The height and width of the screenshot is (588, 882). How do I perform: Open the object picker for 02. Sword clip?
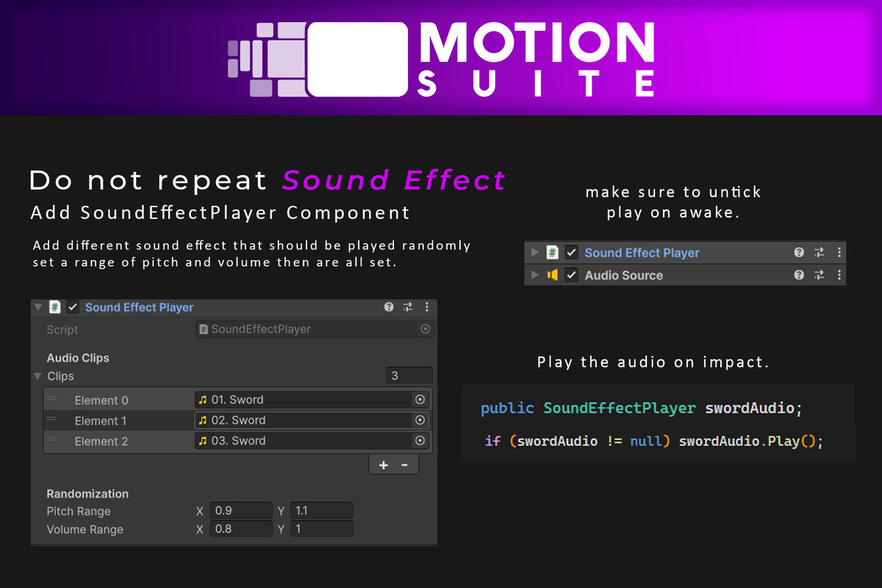click(420, 420)
